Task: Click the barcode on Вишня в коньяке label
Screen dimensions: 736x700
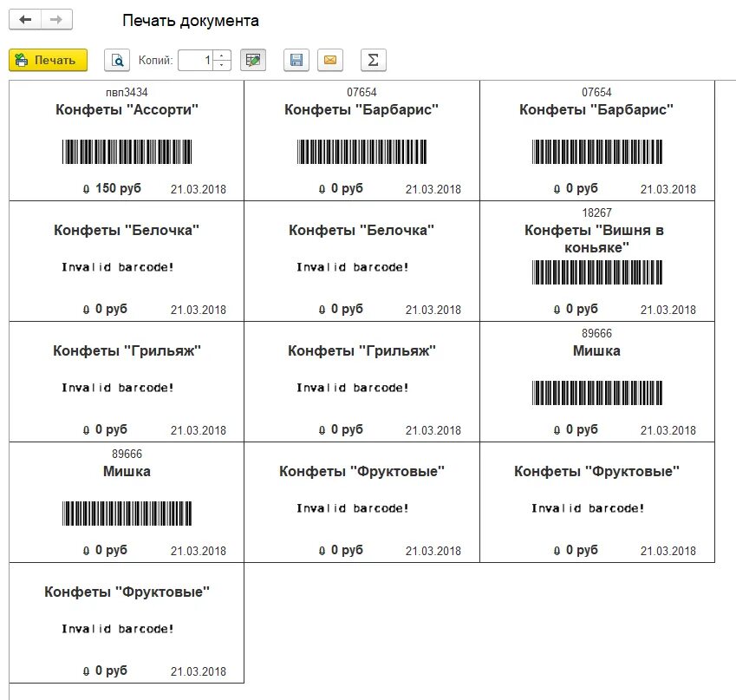Action: pyautogui.click(x=597, y=272)
